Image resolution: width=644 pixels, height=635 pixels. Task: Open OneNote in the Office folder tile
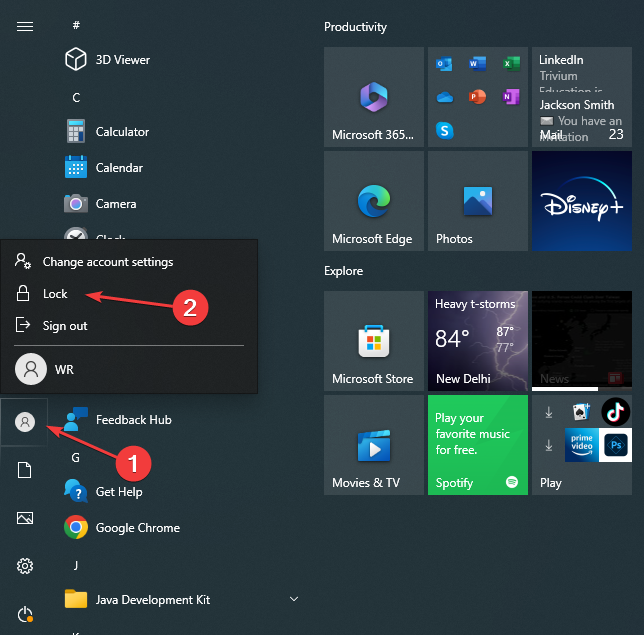tap(511, 97)
